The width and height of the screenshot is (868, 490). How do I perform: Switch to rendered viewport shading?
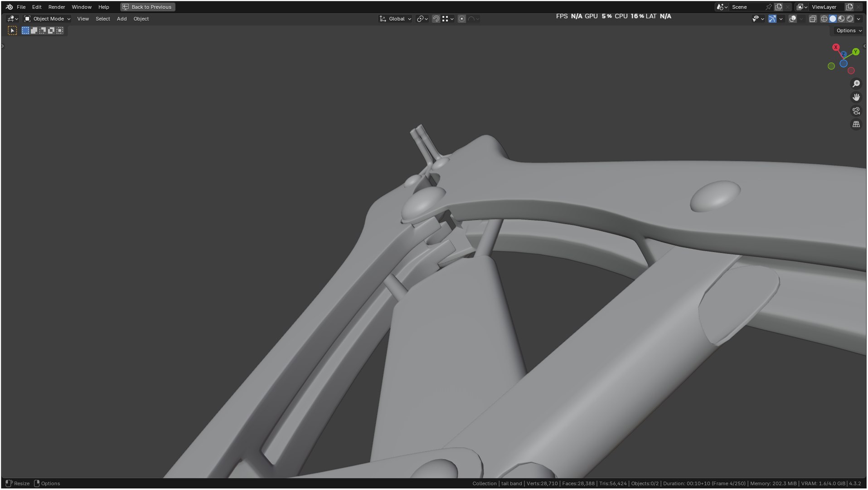850,19
